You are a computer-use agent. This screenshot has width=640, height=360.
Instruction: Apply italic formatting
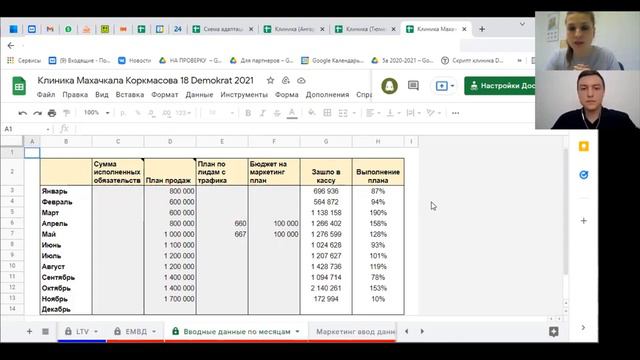[262, 113]
